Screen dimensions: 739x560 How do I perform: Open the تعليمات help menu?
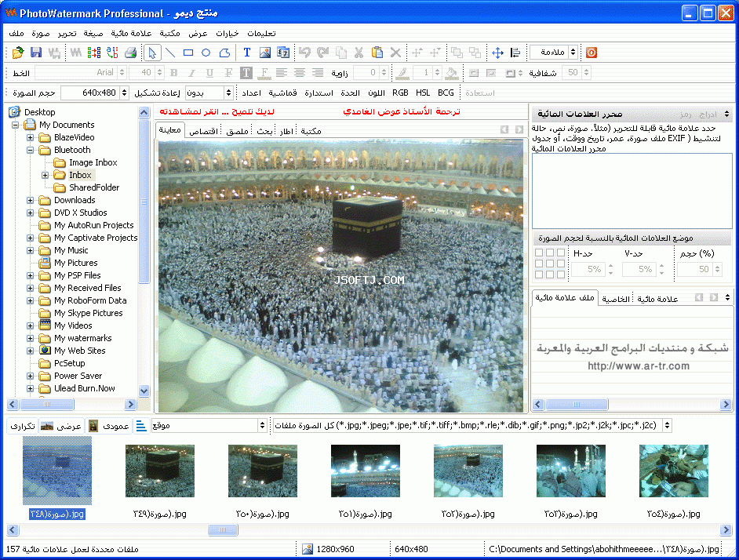pyautogui.click(x=261, y=34)
